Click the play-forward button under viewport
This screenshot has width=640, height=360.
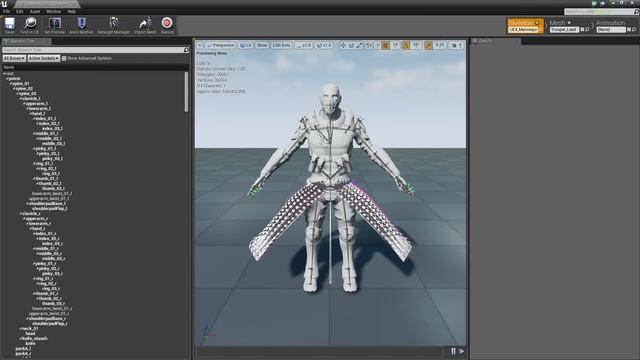click(x=462, y=351)
